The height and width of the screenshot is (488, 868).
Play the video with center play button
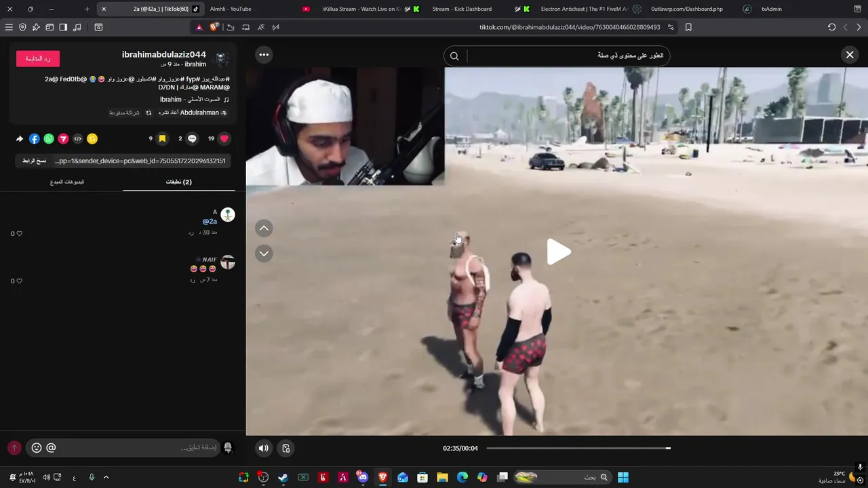coord(558,252)
